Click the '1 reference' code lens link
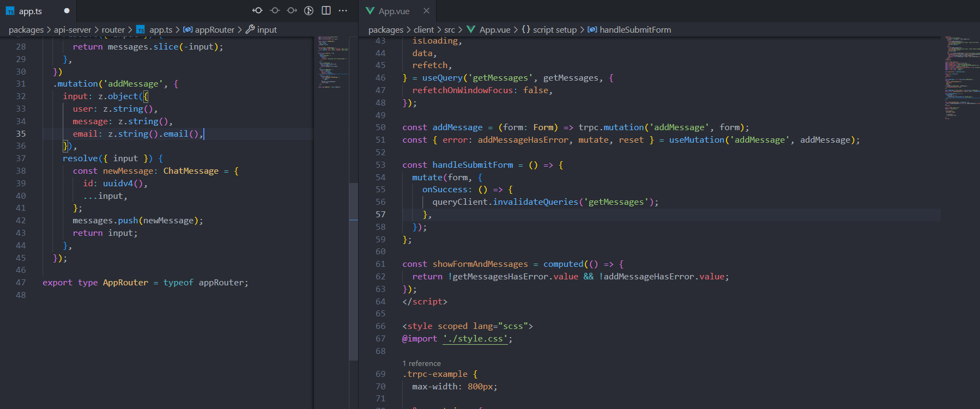980x409 pixels. pos(421,363)
